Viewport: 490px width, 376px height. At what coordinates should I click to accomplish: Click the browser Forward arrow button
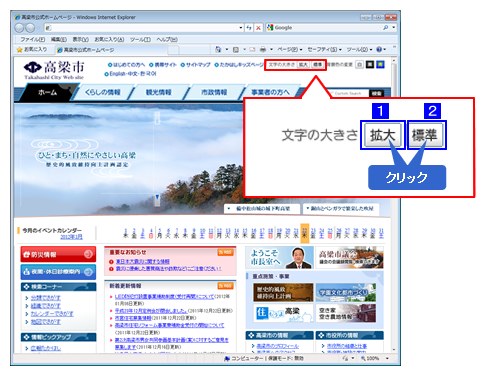point(30,28)
